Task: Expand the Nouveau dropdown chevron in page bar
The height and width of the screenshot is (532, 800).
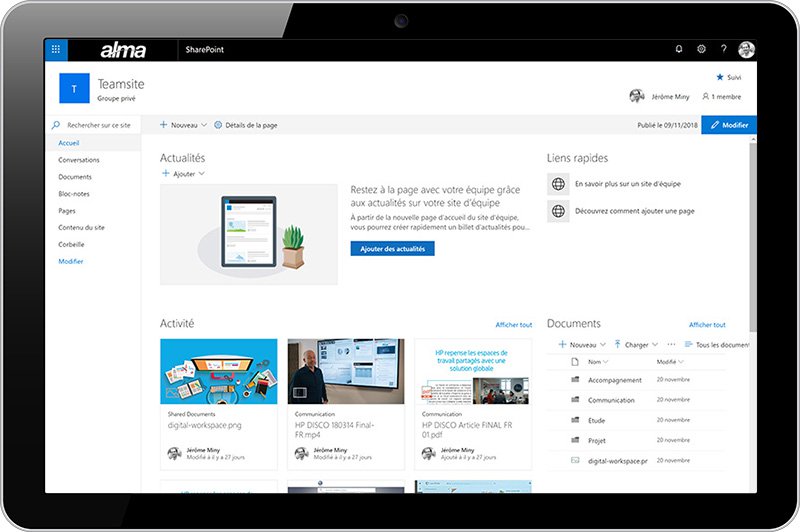Action: tap(204, 125)
